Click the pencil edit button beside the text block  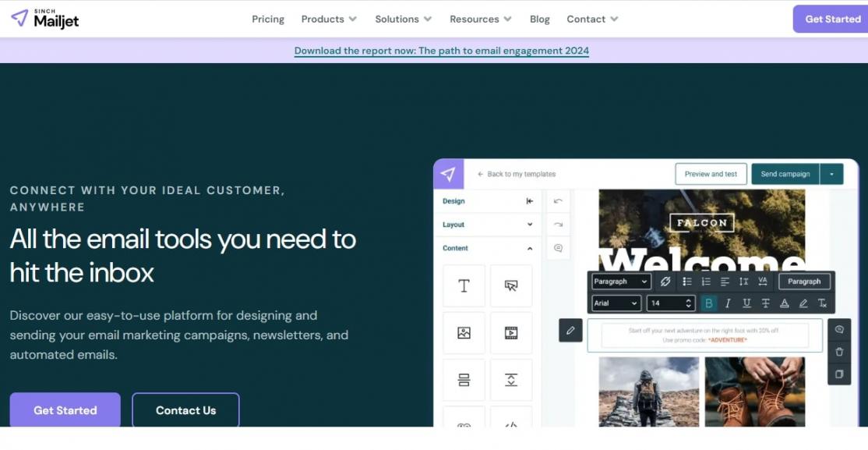570,331
